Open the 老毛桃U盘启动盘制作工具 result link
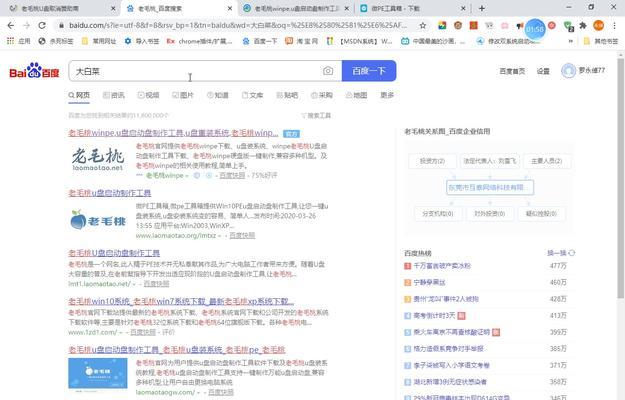The height and width of the screenshot is (400, 625). 114,253
